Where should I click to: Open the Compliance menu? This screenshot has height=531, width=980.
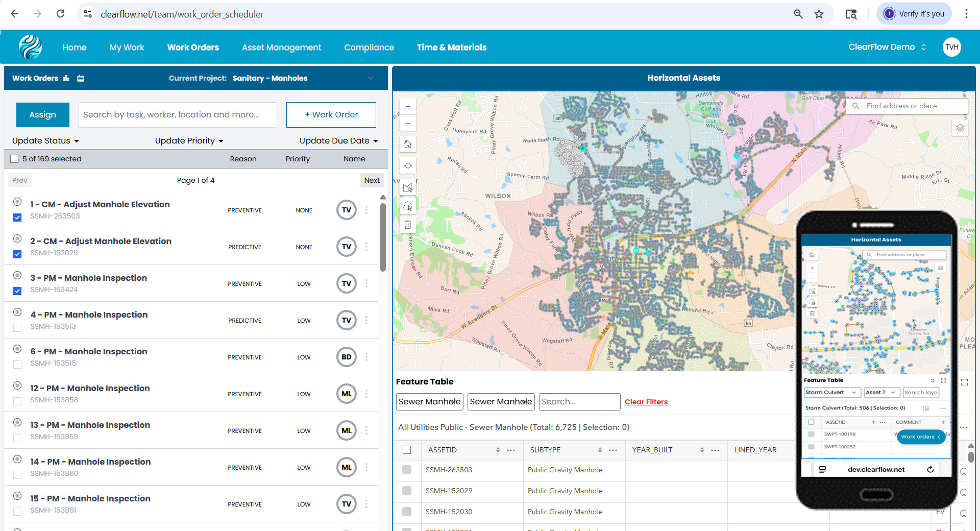point(369,47)
